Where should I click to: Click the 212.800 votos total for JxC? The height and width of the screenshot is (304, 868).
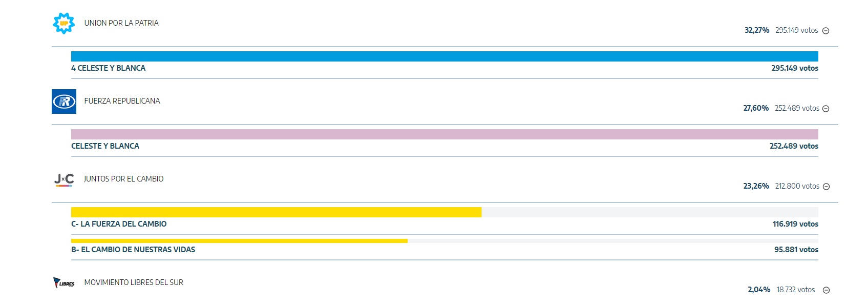[797, 186]
